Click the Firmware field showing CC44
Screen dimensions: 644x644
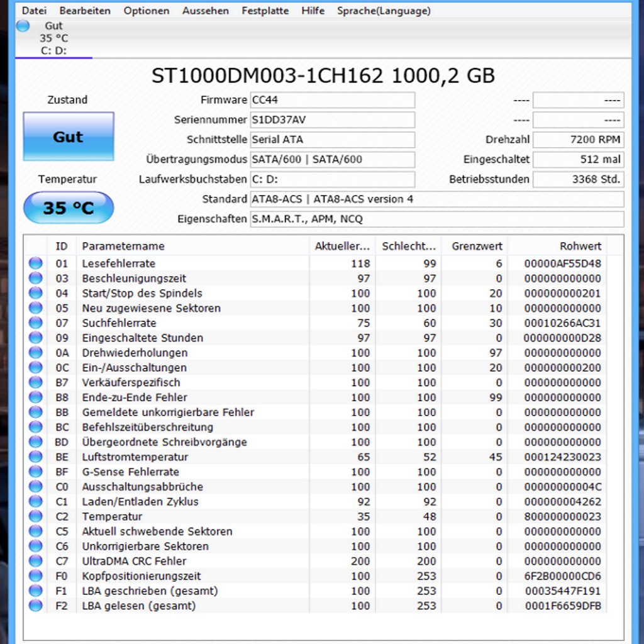pyautogui.click(x=333, y=100)
